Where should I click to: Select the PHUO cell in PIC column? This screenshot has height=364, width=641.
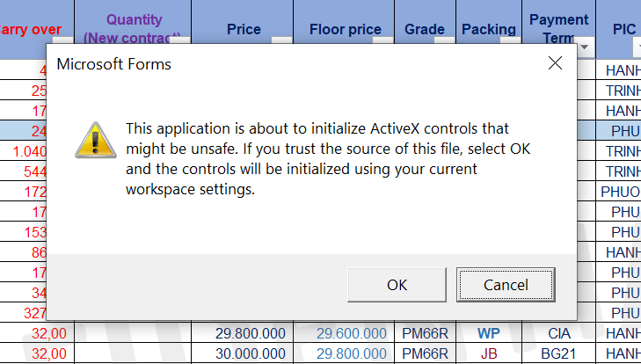618,192
